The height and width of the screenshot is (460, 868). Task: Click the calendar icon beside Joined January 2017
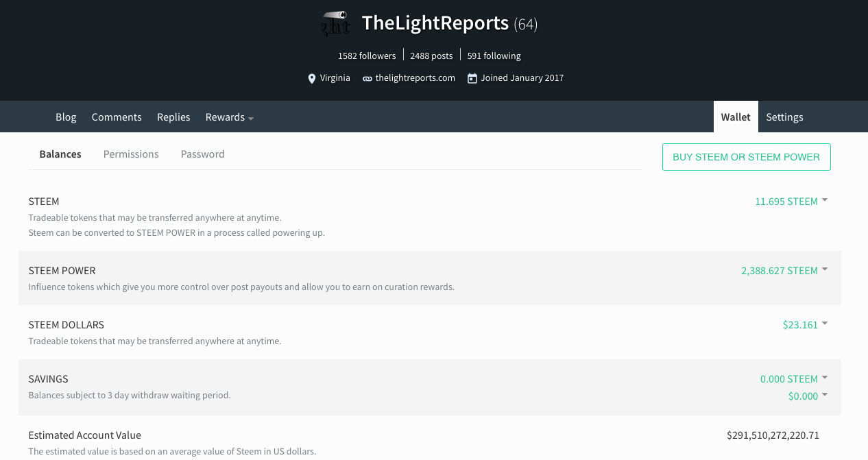coord(472,78)
